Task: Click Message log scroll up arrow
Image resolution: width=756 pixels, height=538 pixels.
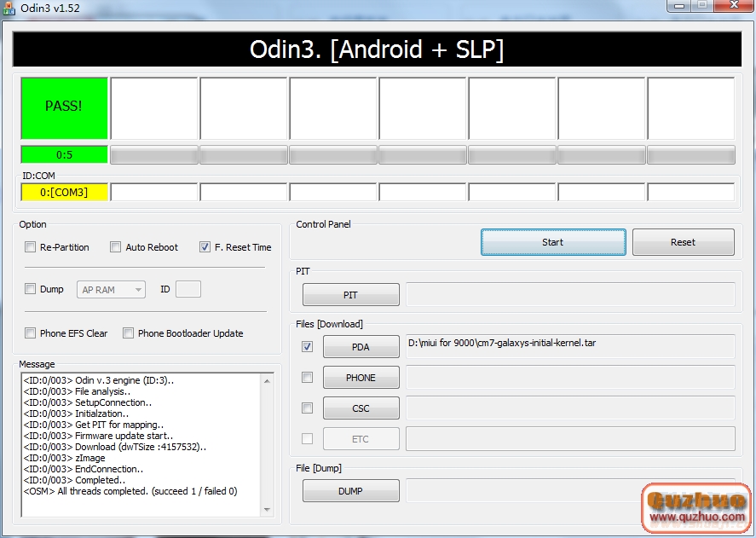Action: 267,381
